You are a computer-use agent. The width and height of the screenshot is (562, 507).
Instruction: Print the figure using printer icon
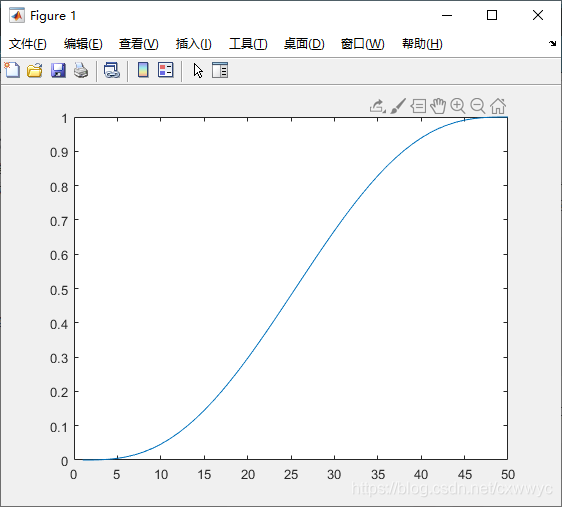point(81,70)
